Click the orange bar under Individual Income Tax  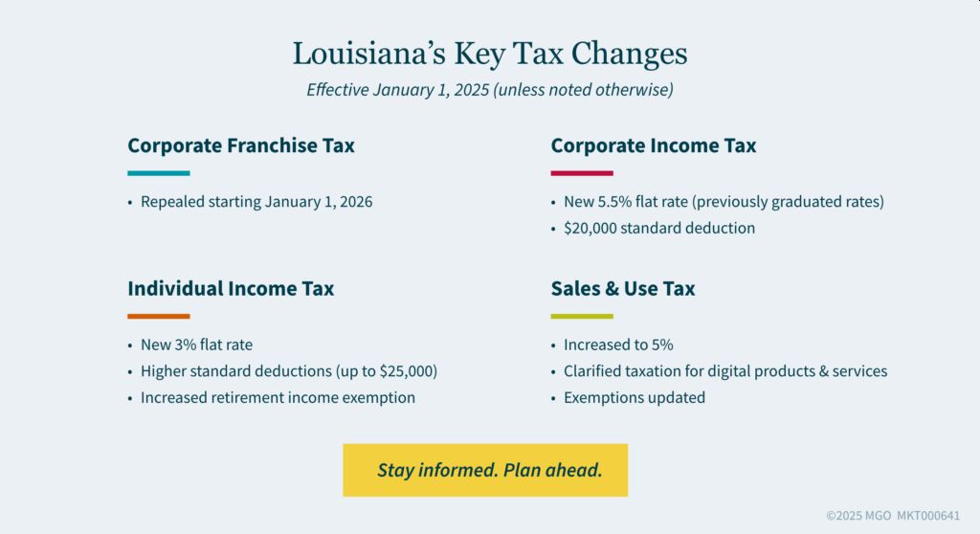159,316
